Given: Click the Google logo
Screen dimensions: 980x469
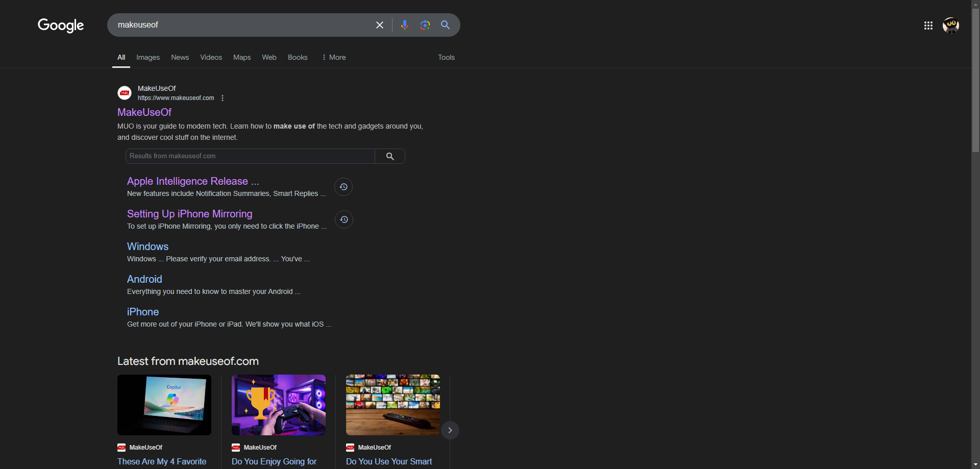Looking at the screenshot, I should [61, 25].
